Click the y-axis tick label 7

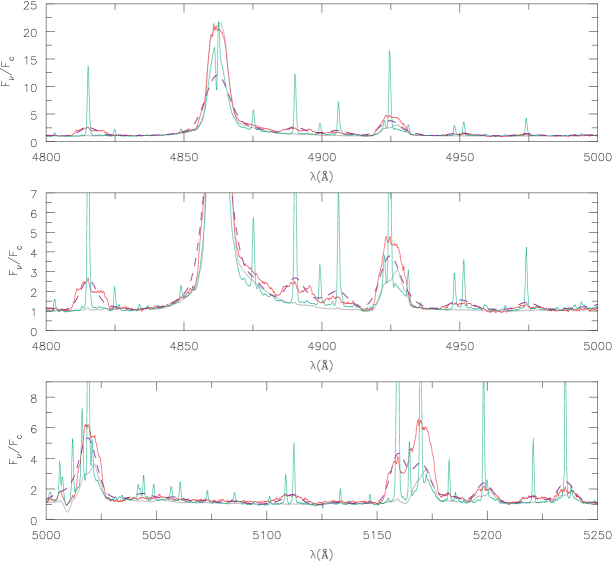(34, 194)
